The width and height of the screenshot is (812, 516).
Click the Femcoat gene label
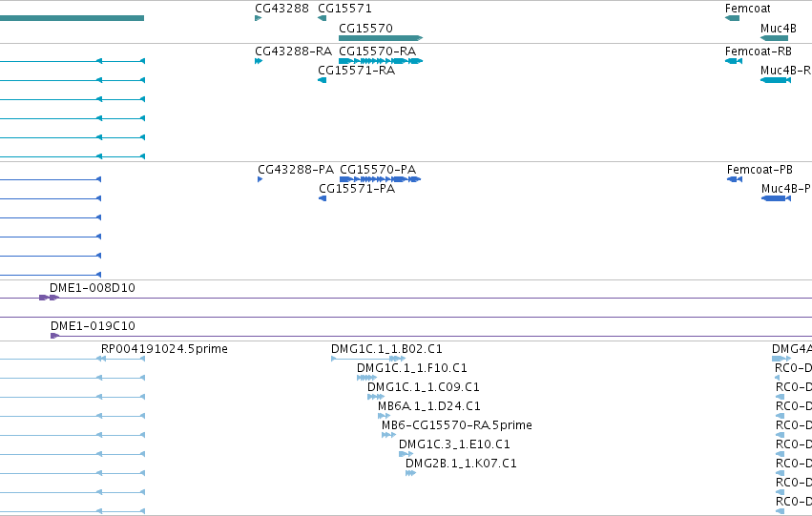pos(748,9)
